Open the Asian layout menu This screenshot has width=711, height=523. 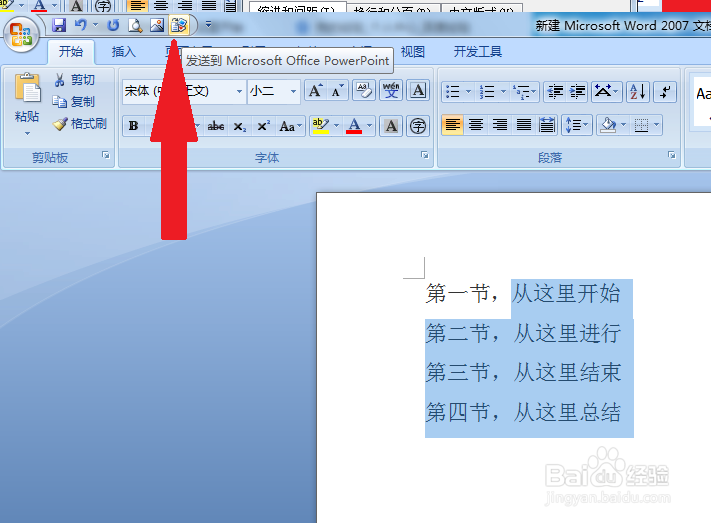tap(606, 92)
